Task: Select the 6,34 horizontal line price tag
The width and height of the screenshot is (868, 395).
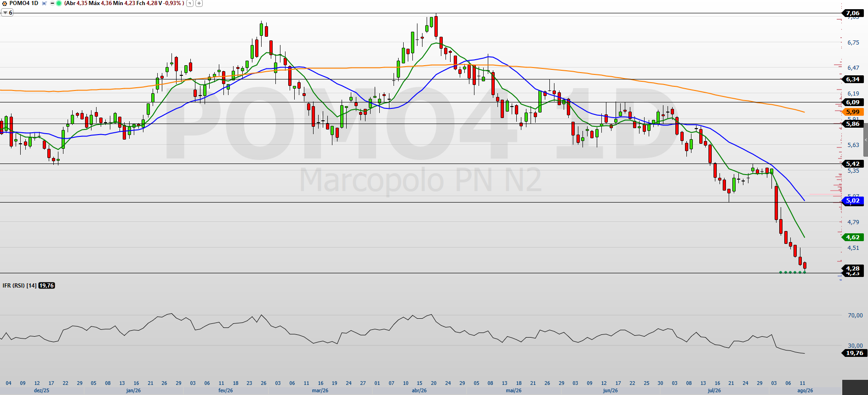Action: tap(853, 79)
